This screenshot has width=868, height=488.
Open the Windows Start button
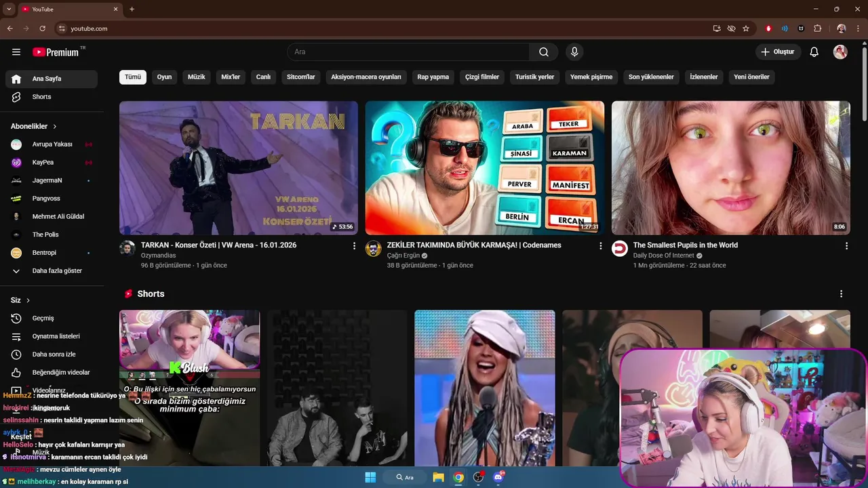point(370,477)
